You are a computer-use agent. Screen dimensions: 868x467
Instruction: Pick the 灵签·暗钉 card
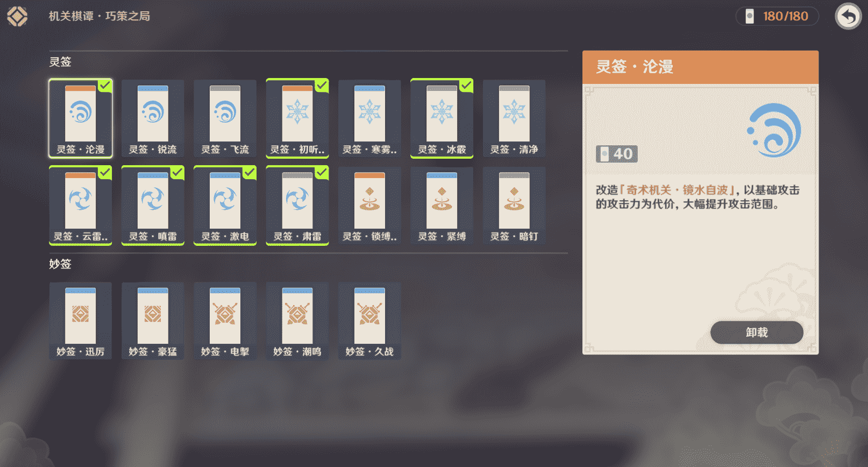pyautogui.click(x=514, y=206)
